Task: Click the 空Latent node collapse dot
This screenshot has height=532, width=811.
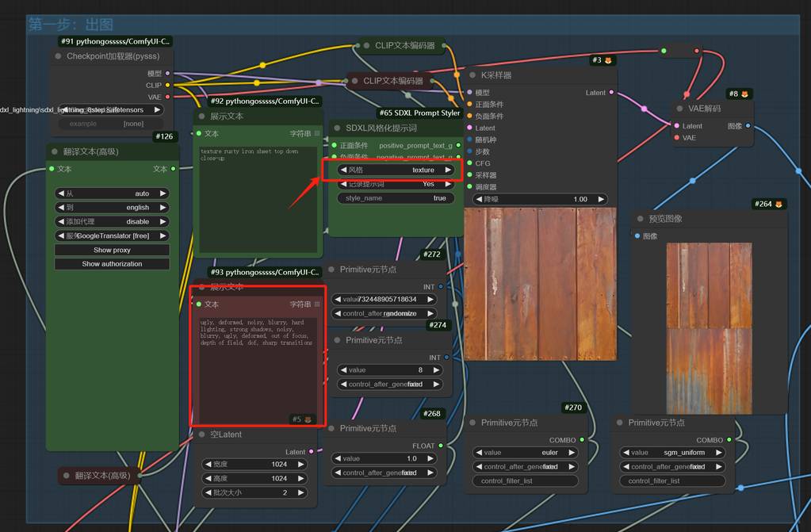Action: (x=200, y=434)
